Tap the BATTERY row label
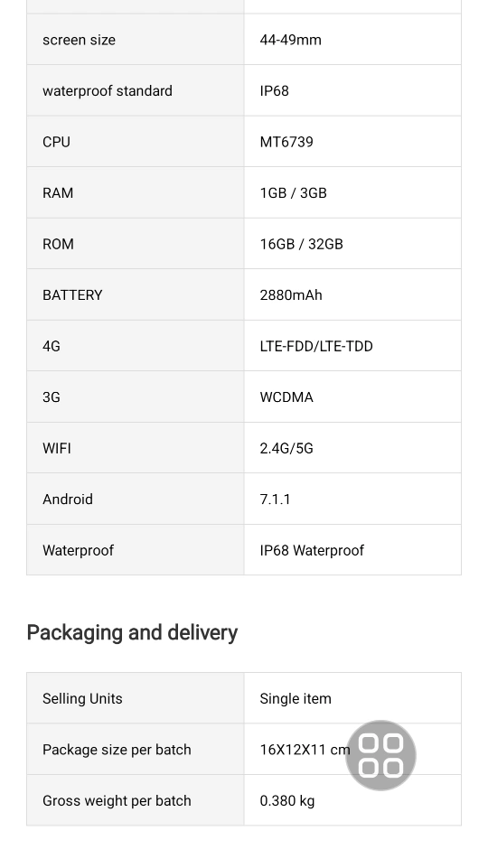The width and height of the screenshot is (488, 868). (x=72, y=295)
